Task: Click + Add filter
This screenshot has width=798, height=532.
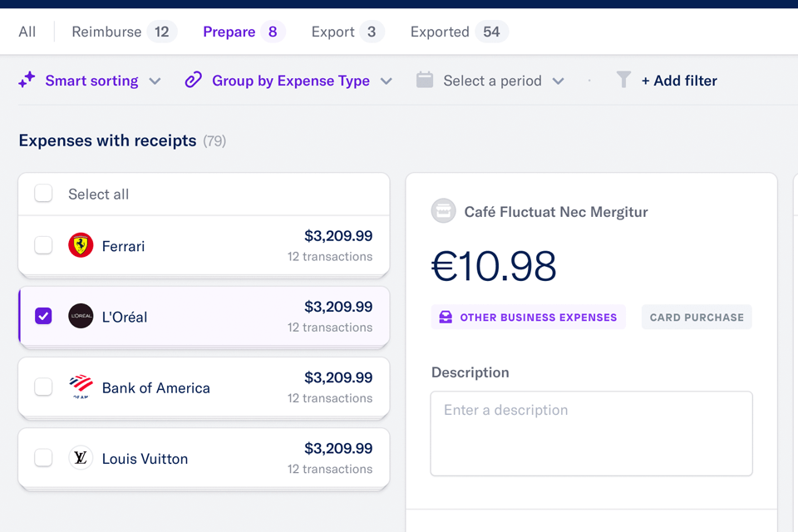Action: coord(679,81)
